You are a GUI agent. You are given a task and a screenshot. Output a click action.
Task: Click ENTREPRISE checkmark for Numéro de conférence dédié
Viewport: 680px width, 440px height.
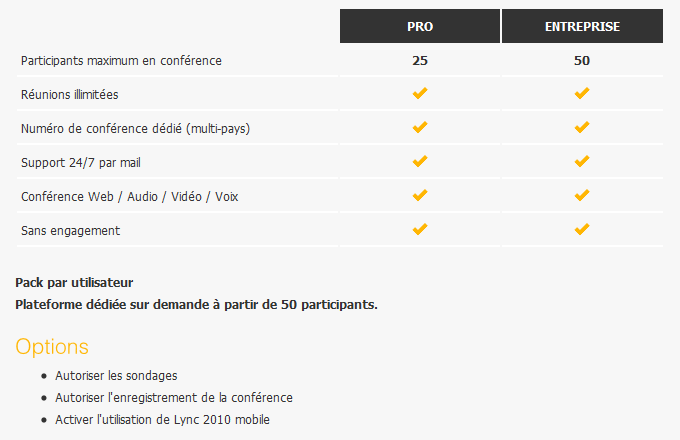[x=582, y=128]
